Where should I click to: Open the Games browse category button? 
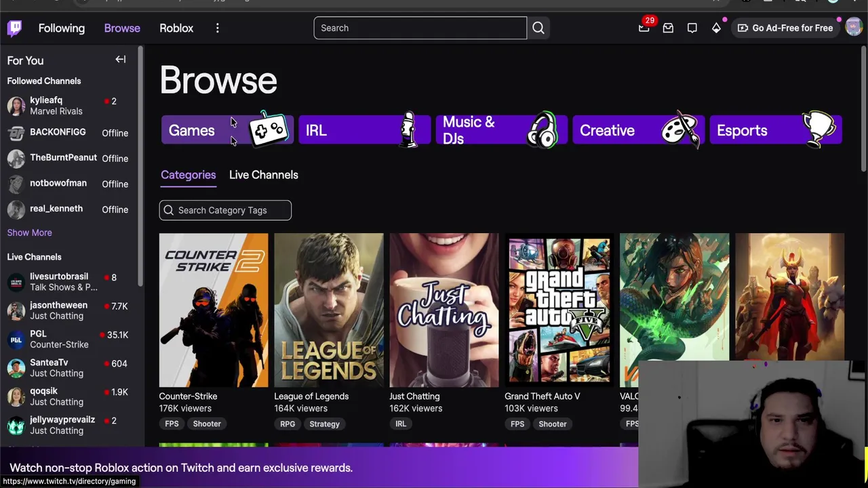(227, 130)
